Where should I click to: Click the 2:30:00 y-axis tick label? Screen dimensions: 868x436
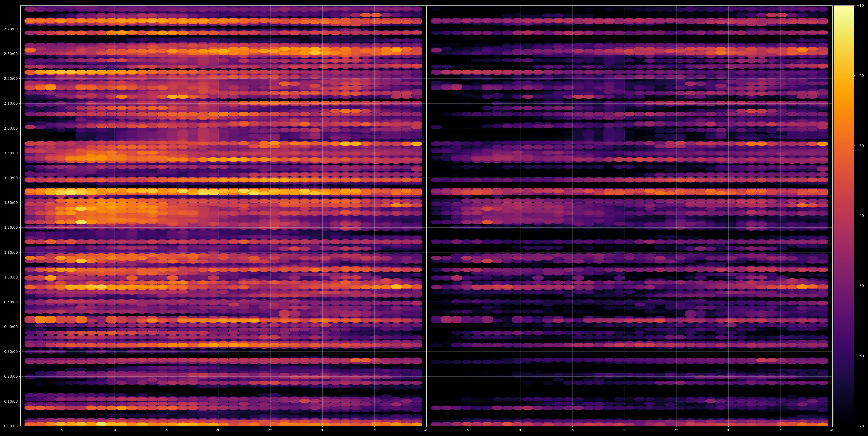point(10,54)
